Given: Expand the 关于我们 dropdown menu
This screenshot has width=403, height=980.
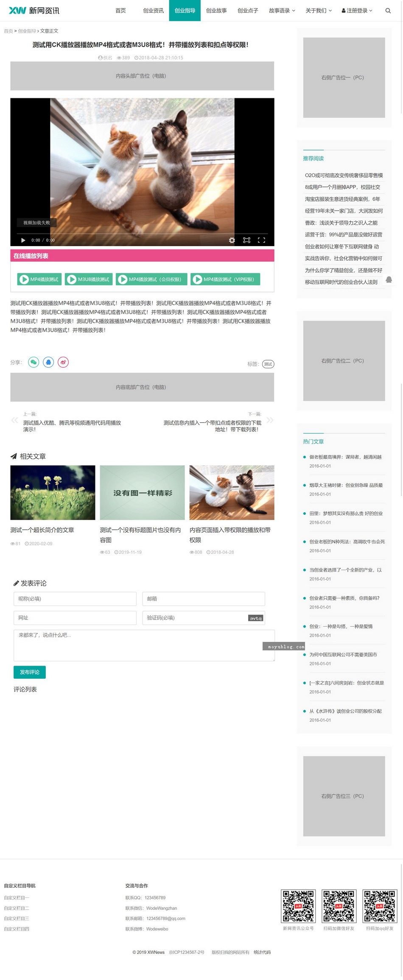Looking at the screenshot, I should tap(319, 11).
